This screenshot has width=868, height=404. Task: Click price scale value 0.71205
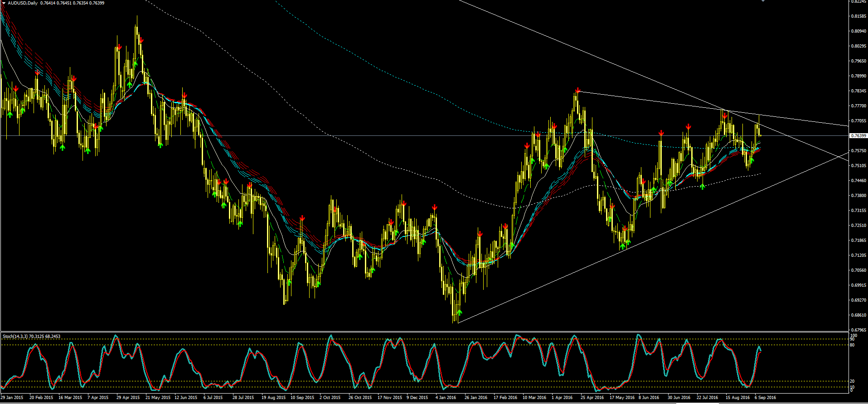click(x=858, y=255)
